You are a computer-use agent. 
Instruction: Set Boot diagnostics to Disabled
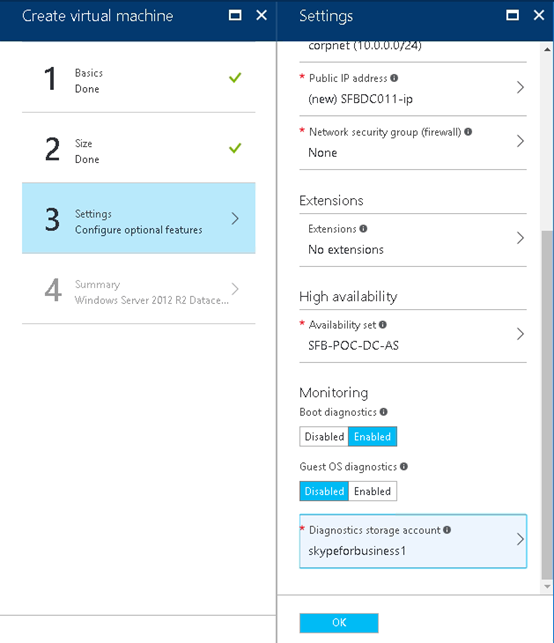tap(324, 436)
